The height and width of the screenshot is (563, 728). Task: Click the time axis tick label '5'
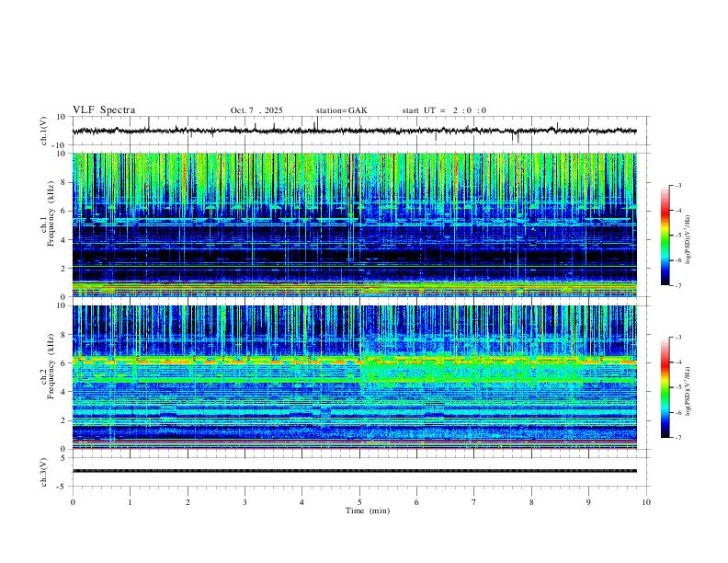click(359, 502)
